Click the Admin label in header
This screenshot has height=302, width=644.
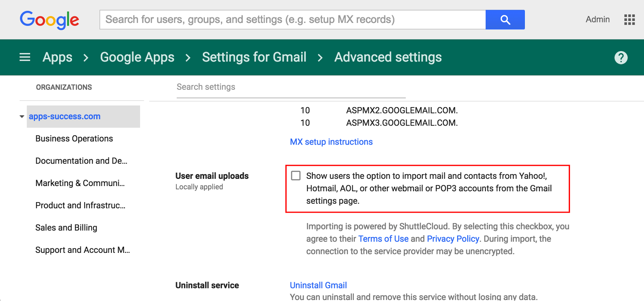pos(598,19)
